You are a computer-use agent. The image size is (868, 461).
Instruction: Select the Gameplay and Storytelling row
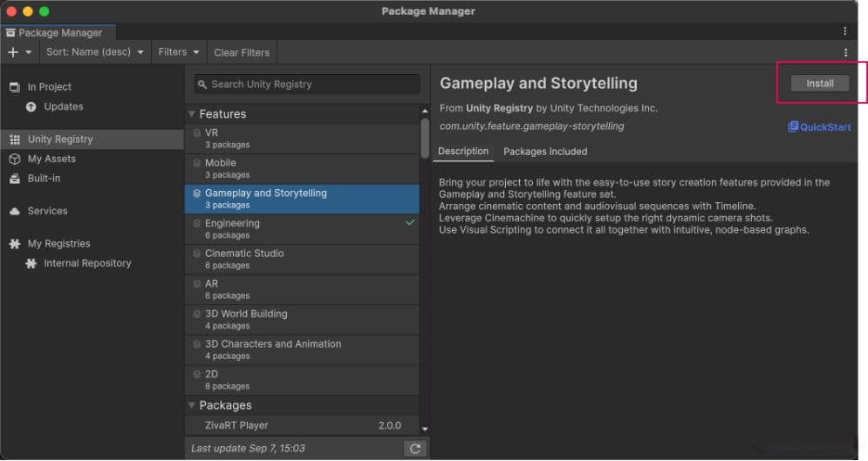click(302, 199)
